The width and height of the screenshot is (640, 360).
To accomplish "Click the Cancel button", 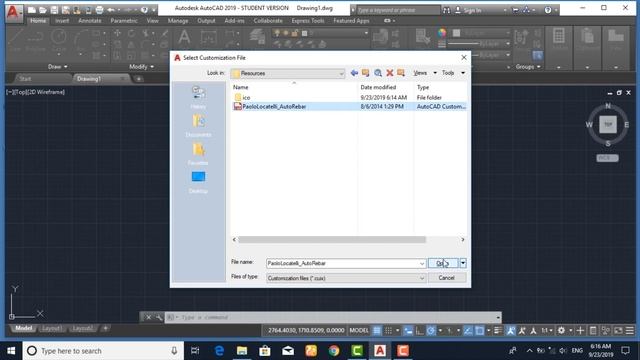I will 446,278.
